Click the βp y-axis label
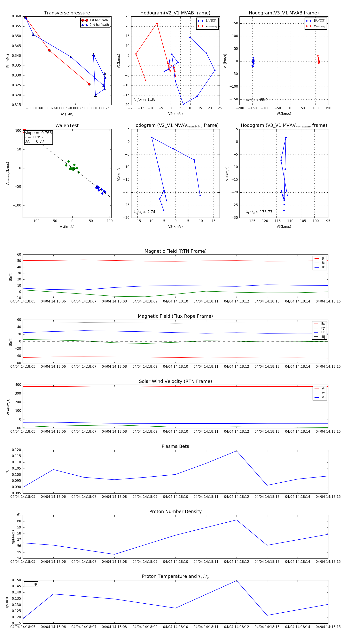The width and height of the screenshot is (351, 644). [8, 471]
